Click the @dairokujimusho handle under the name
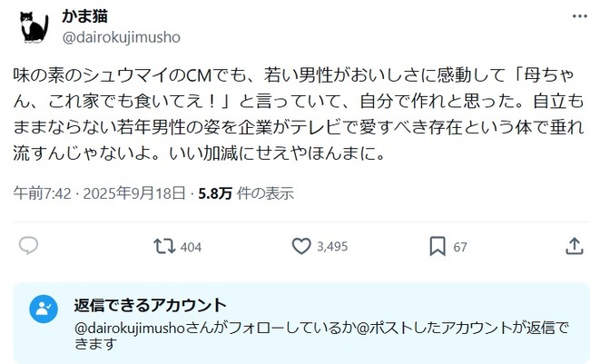The width and height of the screenshot is (590, 364). [121, 37]
